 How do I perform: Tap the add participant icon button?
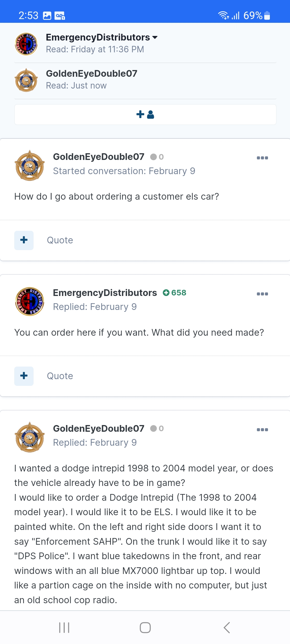click(145, 115)
